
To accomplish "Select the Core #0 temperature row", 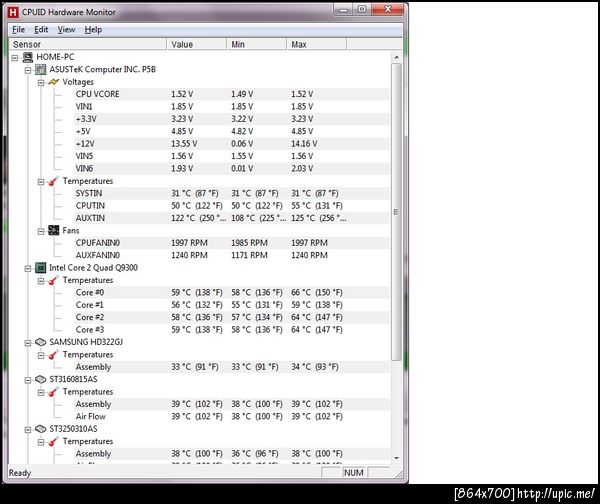I will pyautogui.click(x=232, y=292).
